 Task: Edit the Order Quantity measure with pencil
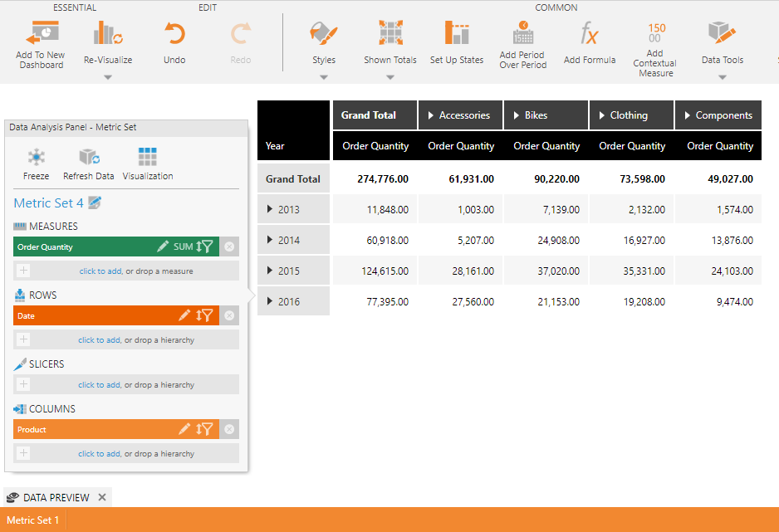pos(163,246)
